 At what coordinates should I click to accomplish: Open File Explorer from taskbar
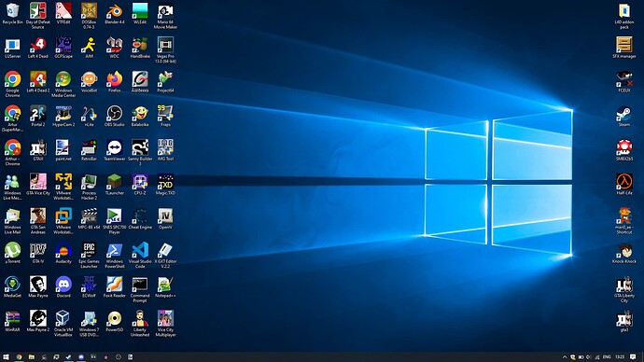pos(31,357)
